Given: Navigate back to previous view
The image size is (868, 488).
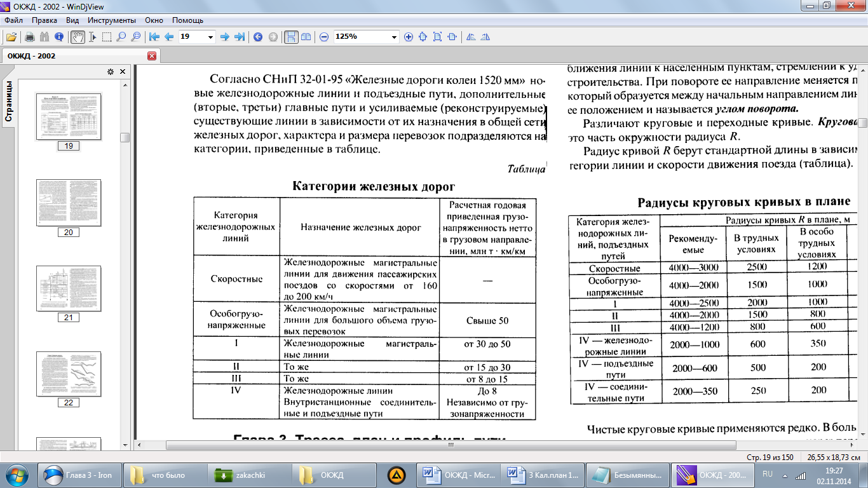Looking at the screenshot, I should coord(258,37).
